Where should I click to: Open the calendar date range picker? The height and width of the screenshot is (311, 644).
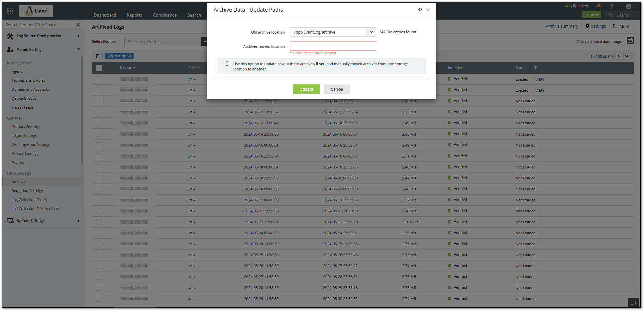click(630, 41)
